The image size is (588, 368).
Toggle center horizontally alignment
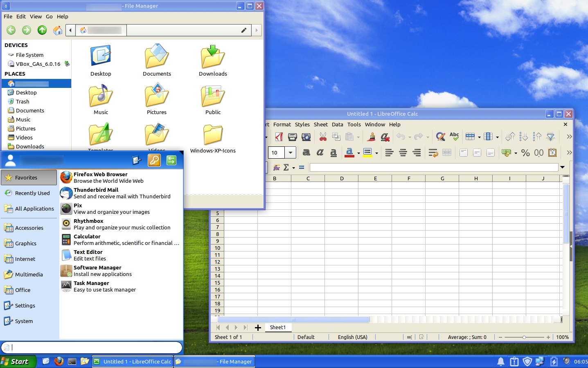[x=403, y=153]
